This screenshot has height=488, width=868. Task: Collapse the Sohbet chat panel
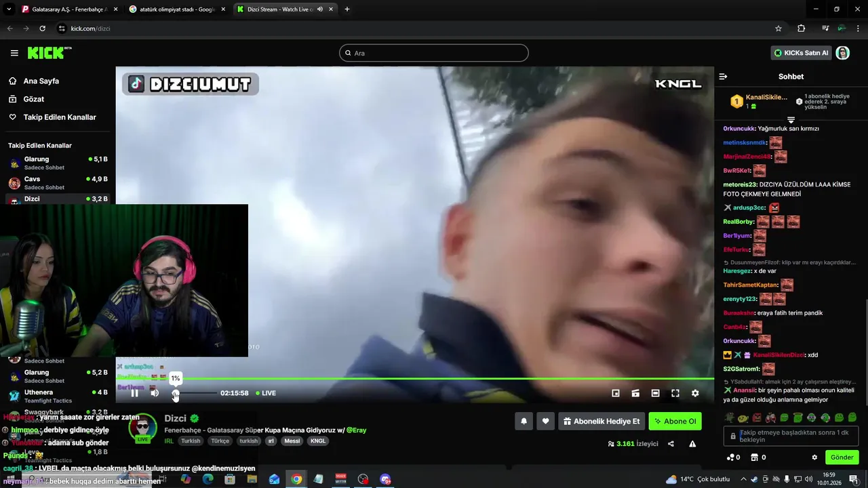[723, 77]
